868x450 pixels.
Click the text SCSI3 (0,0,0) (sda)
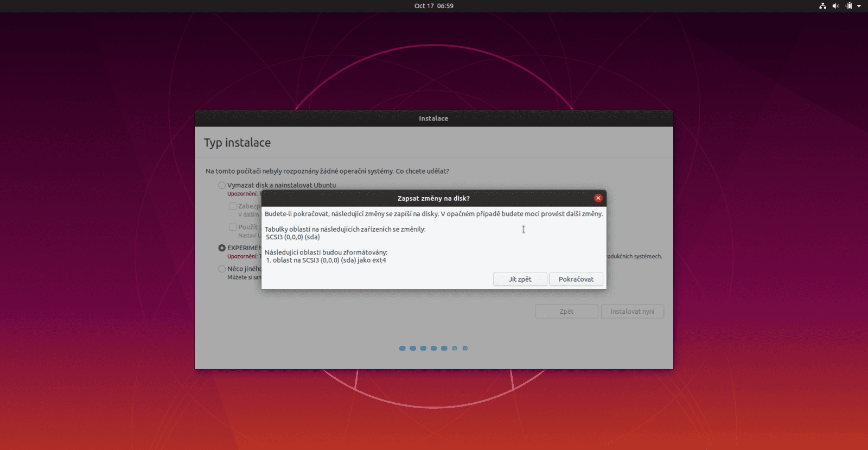tap(293, 237)
